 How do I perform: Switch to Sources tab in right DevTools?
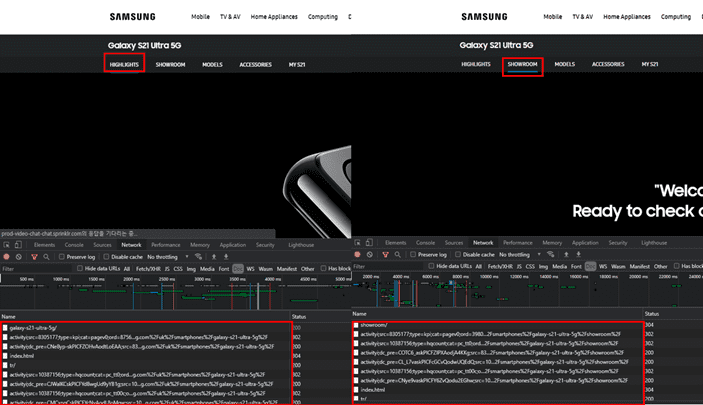454,243
